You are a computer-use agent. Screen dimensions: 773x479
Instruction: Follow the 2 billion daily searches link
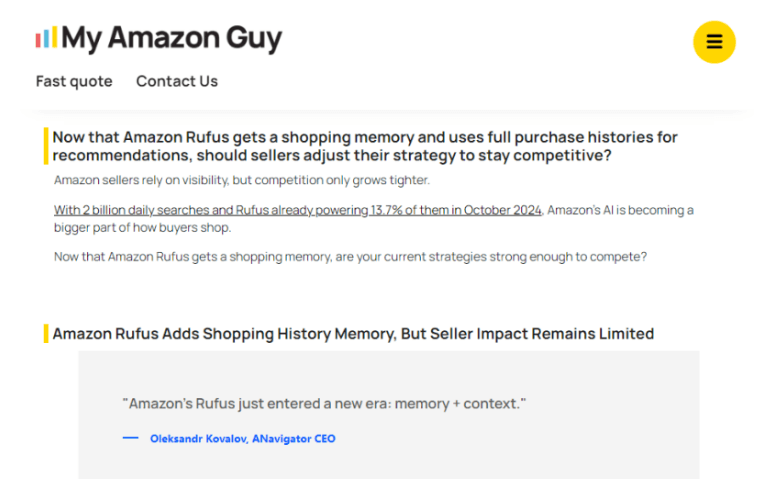point(297,210)
